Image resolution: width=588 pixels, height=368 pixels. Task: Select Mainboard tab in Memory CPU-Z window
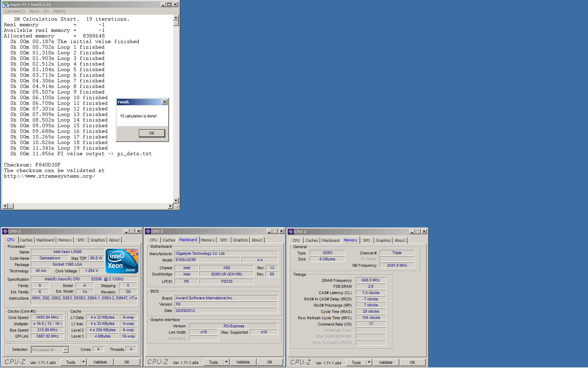click(331, 240)
